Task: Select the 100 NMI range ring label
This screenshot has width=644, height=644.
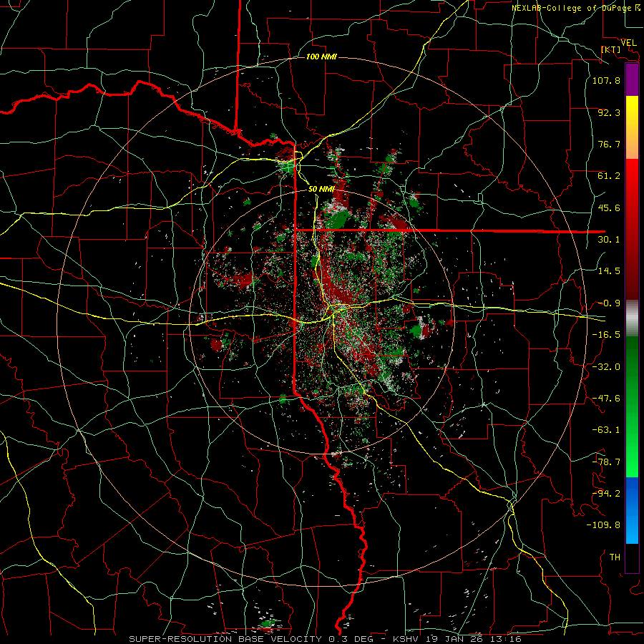Action: tap(321, 57)
